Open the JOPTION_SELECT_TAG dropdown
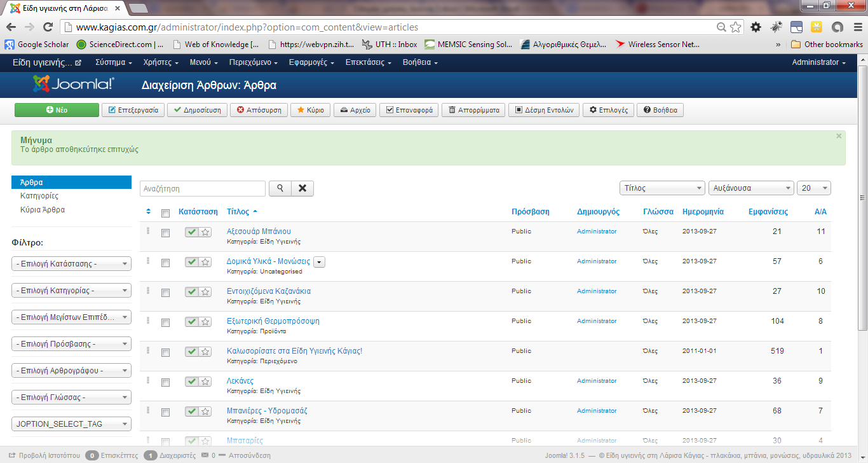The image size is (868, 463). coord(71,424)
